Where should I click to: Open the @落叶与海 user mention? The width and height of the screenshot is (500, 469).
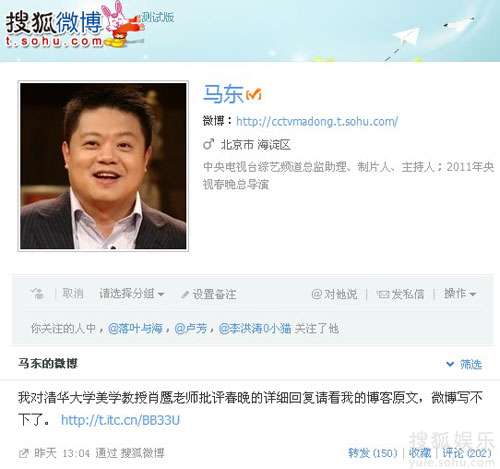(x=135, y=329)
